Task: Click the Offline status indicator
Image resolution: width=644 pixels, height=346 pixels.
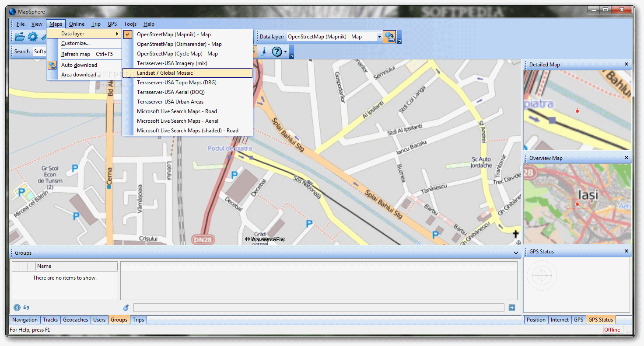Action: click(x=612, y=330)
